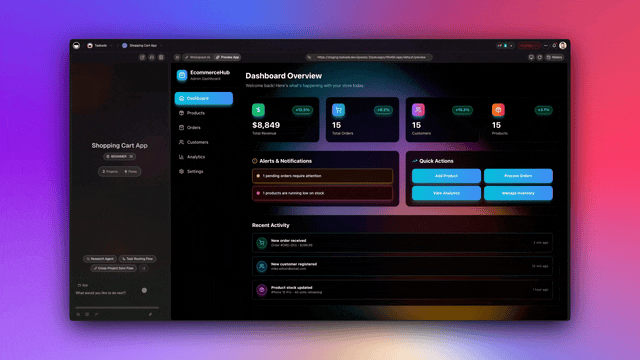Click the blue cart Total Orders icon

338,110
